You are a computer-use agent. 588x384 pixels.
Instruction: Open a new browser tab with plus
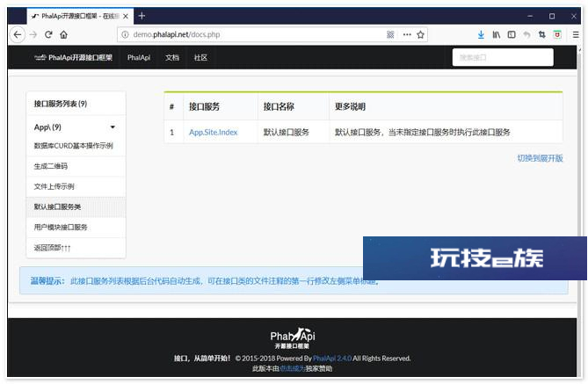[142, 16]
